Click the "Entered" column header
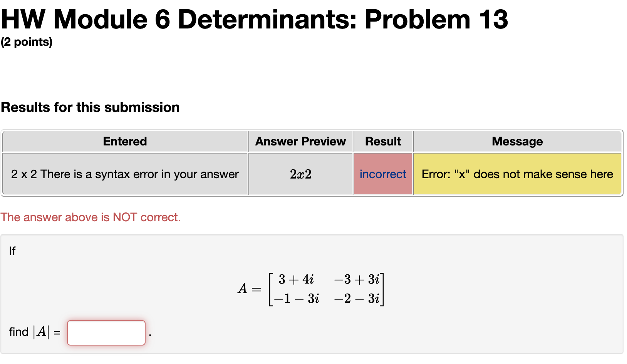Screen dimensions: 627x364 click(x=124, y=141)
